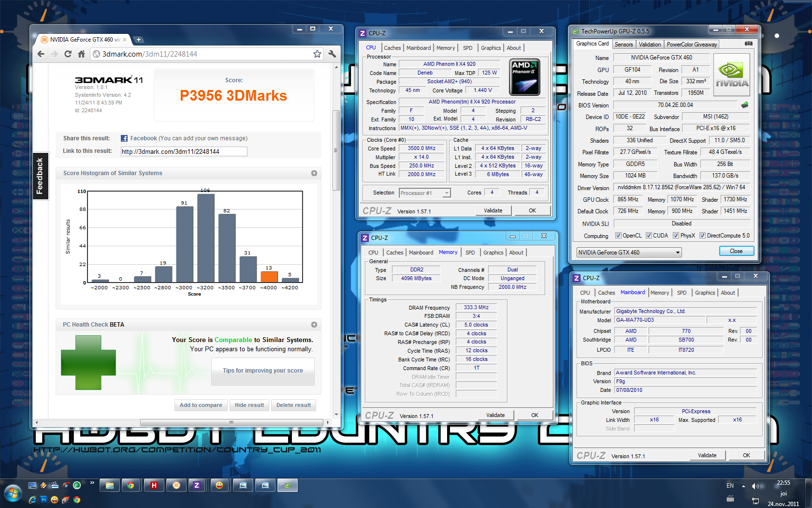Close the NVIDIA GeForce GTX 460 browser tab
The width and height of the screenshot is (812, 508).
[125, 40]
